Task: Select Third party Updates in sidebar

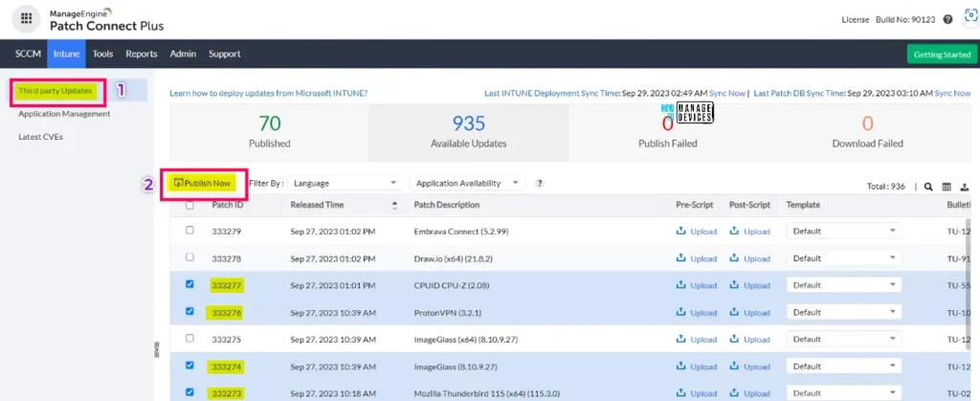Action: [x=56, y=91]
